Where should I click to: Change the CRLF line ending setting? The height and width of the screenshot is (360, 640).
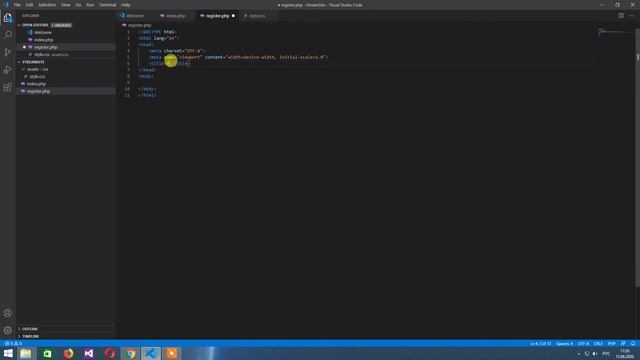click(x=598, y=344)
